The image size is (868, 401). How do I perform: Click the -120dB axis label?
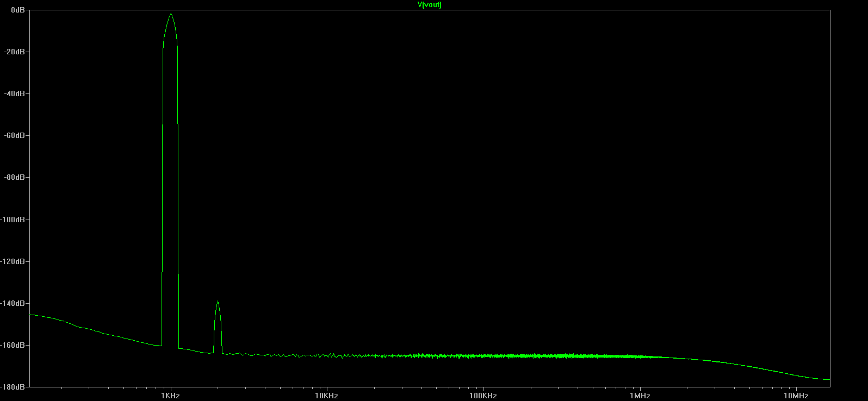pos(13,261)
